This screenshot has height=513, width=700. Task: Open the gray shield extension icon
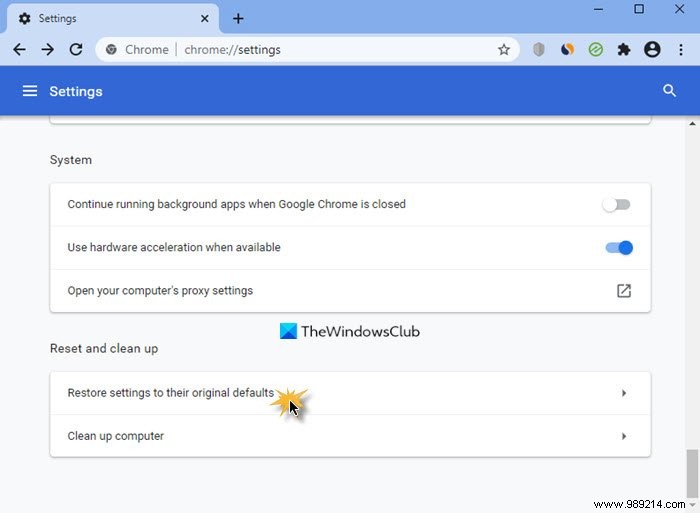[539, 50]
